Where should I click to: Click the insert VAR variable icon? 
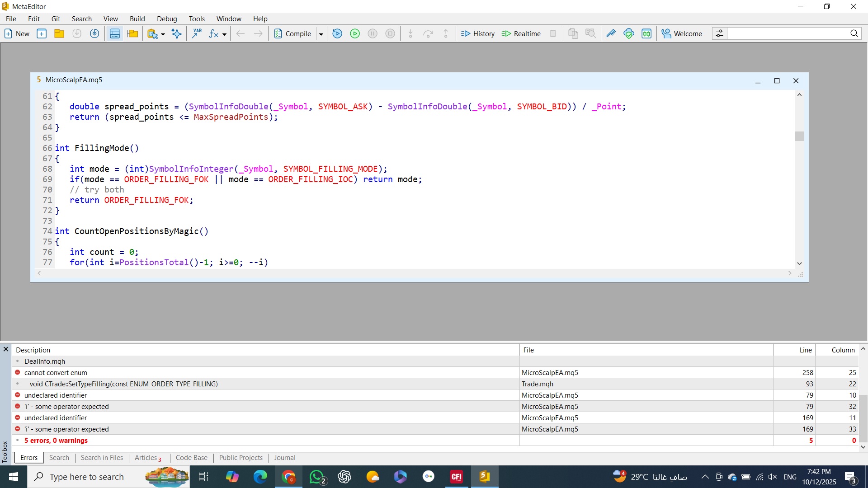[x=197, y=33]
